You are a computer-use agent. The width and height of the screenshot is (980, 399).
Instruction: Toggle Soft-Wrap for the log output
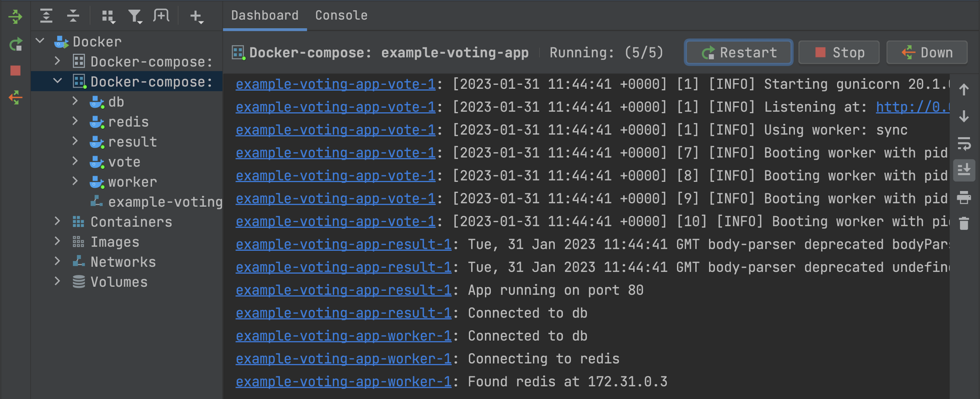(964, 144)
